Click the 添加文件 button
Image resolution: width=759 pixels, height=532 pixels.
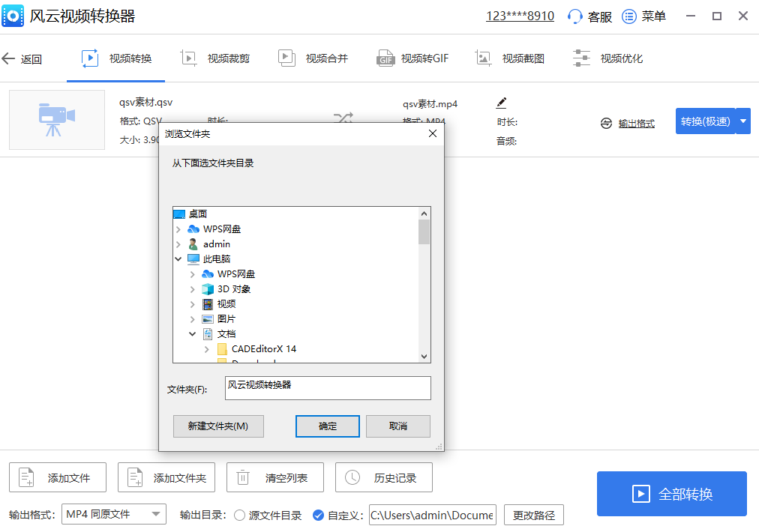[x=58, y=477]
